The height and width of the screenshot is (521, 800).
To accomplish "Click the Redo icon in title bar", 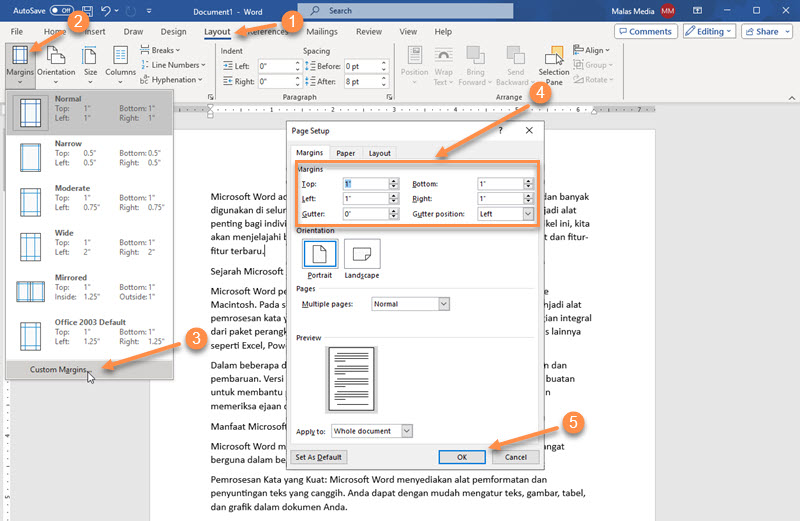I will (x=131, y=11).
